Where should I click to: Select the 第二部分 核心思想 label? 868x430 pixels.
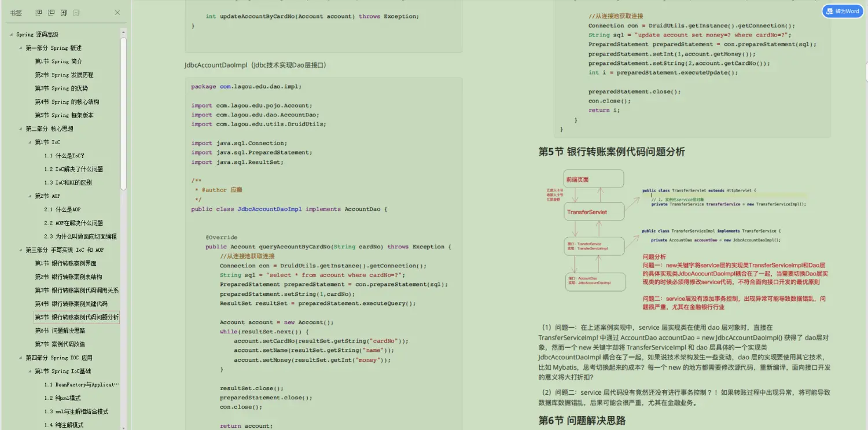point(49,129)
